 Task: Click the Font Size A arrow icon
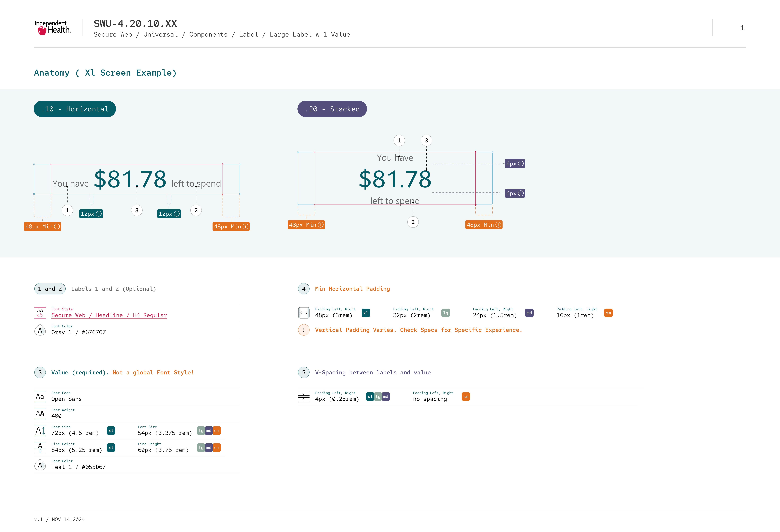tap(40, 431)
